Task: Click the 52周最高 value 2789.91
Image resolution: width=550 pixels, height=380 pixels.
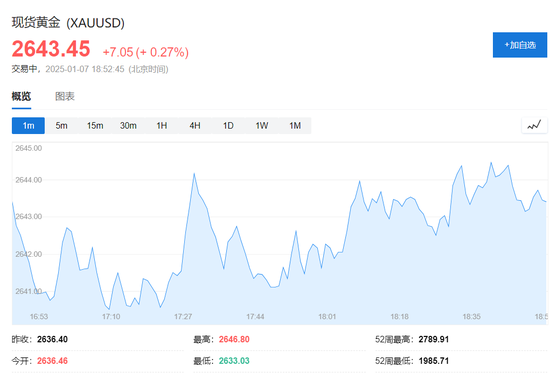Action: (434, 339)
